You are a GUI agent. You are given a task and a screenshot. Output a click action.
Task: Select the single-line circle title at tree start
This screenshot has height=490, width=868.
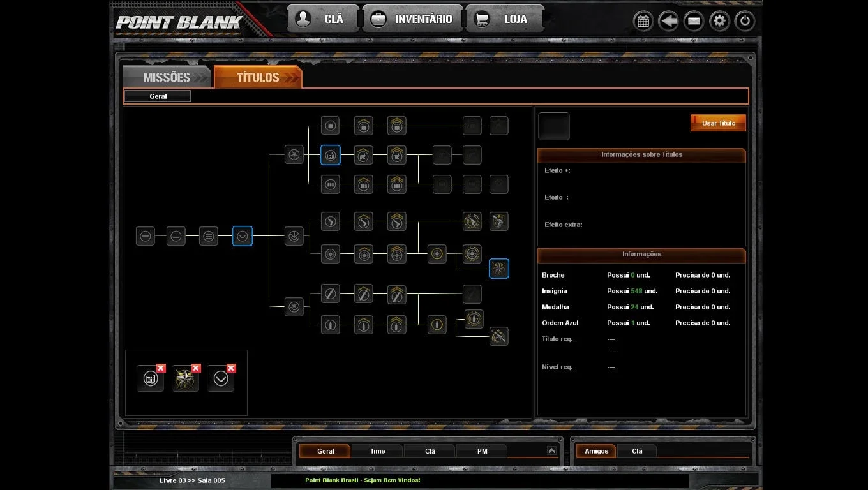click(146, 236)
